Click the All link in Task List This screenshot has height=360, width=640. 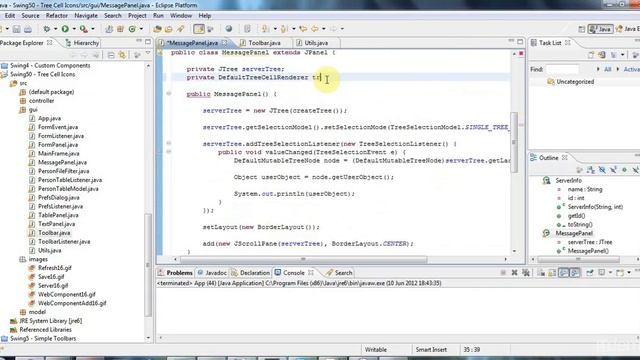click(608, 69)
